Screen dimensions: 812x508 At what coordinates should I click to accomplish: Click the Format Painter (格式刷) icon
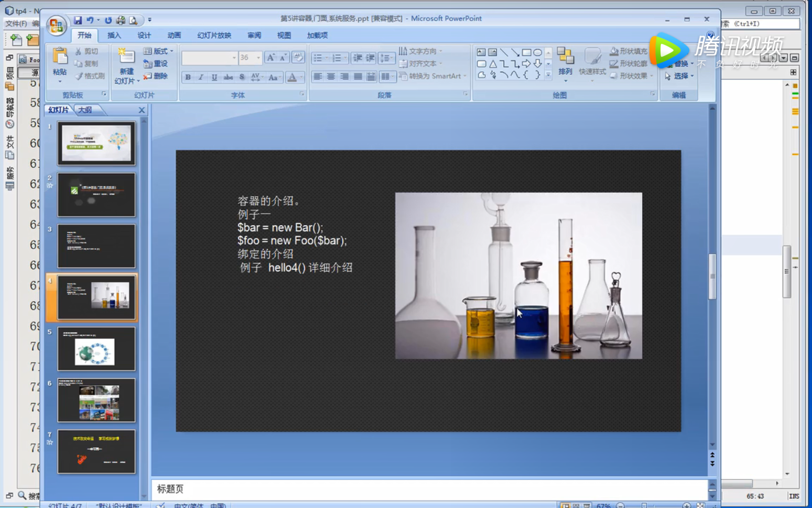78,76
